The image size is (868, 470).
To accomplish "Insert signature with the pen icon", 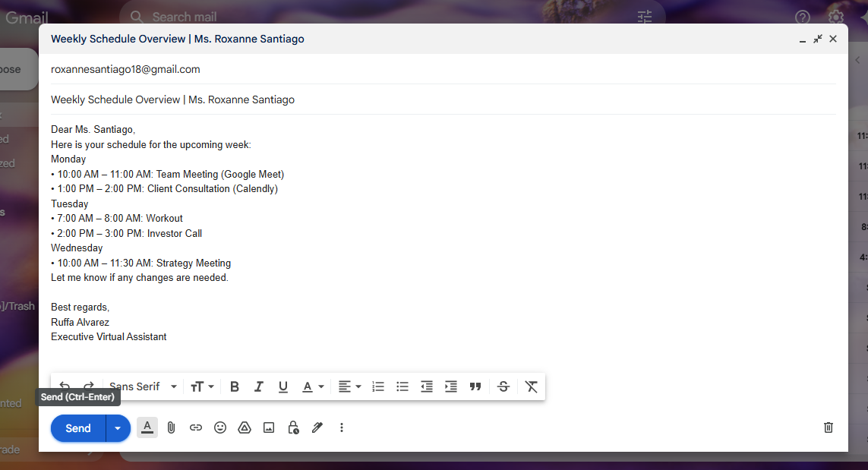I will [x=317, y=427].
